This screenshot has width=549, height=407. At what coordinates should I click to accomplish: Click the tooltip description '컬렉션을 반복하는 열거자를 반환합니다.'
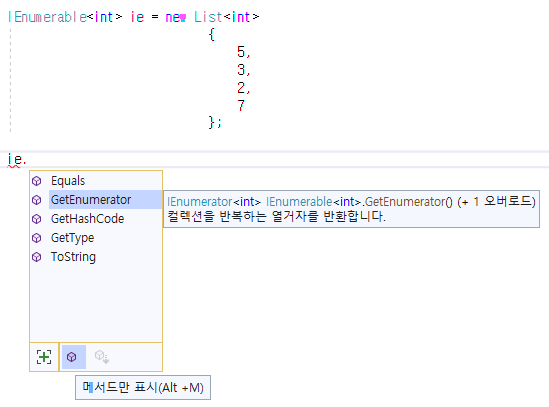tap(276, 216)
